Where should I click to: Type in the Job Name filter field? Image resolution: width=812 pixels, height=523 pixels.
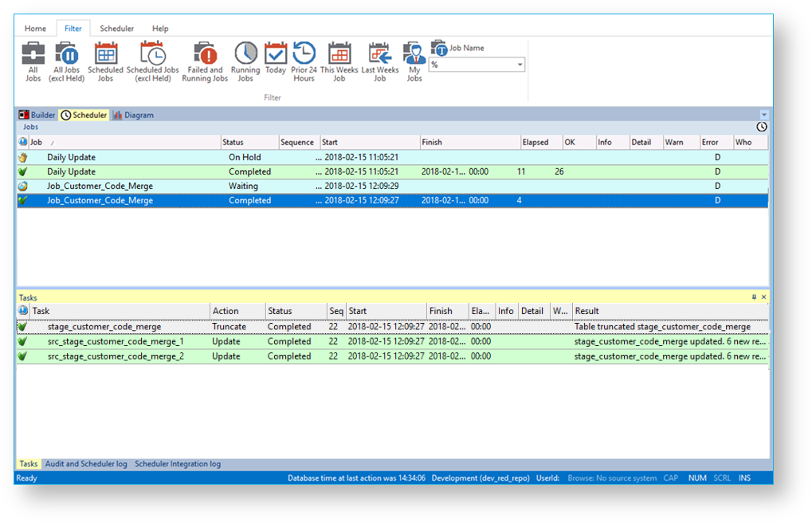click(x=471, y=65)
